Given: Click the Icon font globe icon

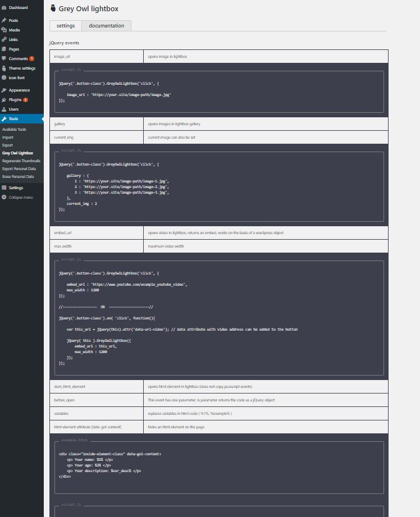Looking at the screenshot, I should (4, 78).
